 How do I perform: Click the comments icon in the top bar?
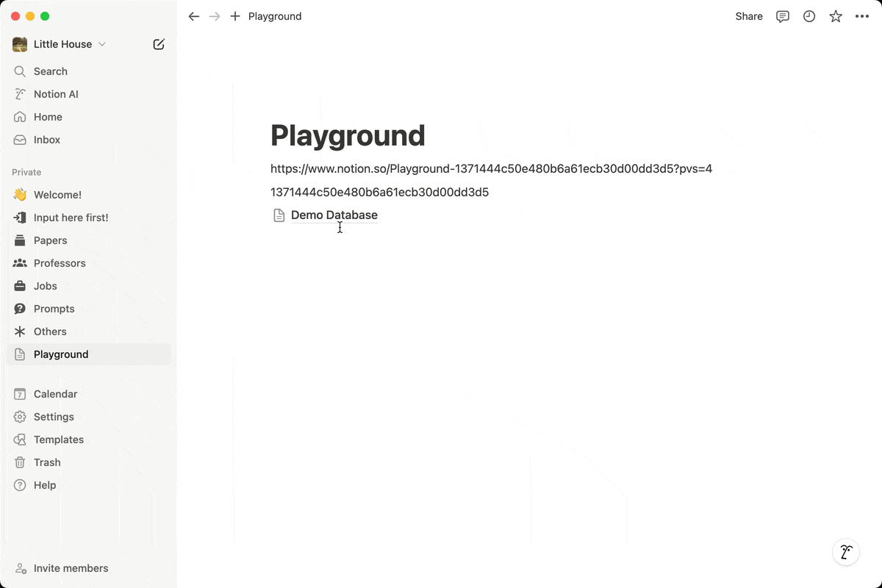click(782, 16)
